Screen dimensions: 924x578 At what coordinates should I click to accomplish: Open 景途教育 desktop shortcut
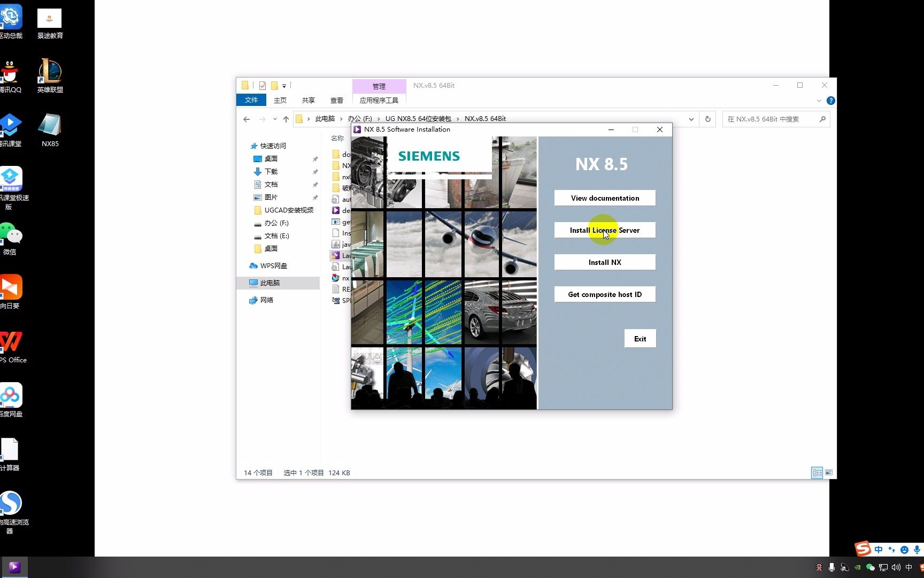50,24
